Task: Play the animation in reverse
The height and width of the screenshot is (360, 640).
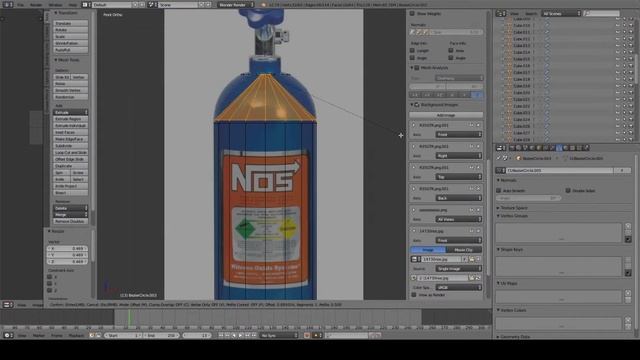Action: click(234, 336)
